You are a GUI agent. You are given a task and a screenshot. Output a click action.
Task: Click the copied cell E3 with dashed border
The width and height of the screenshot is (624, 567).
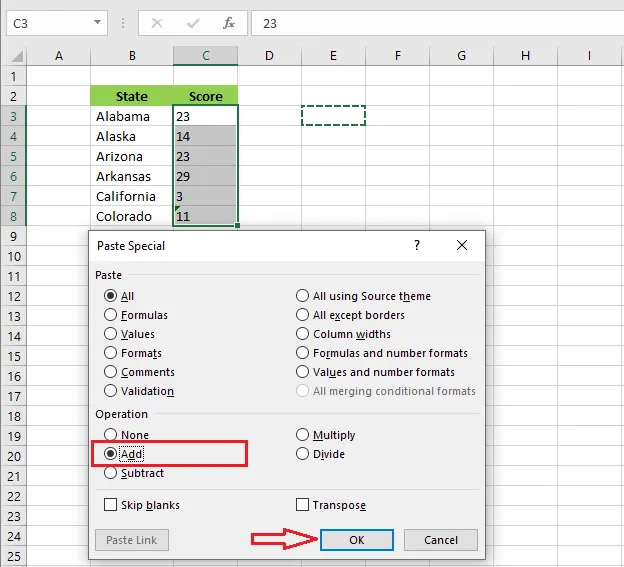tap(333, 116)
